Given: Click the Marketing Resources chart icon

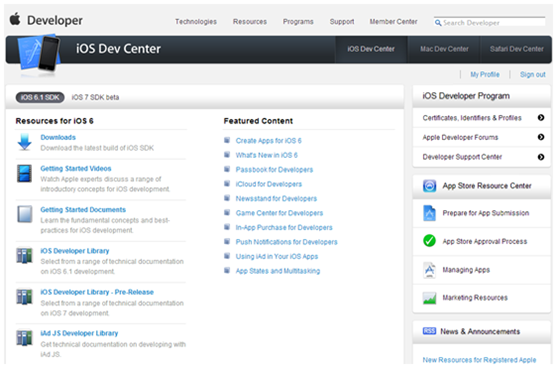Looking at the screenshot, I should pos(429,298).
